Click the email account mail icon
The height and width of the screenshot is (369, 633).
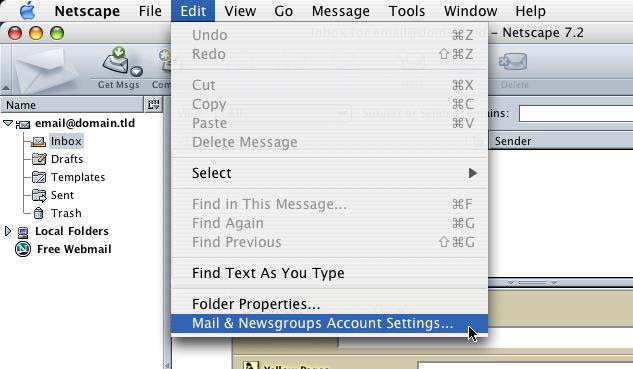click(23, 124)
